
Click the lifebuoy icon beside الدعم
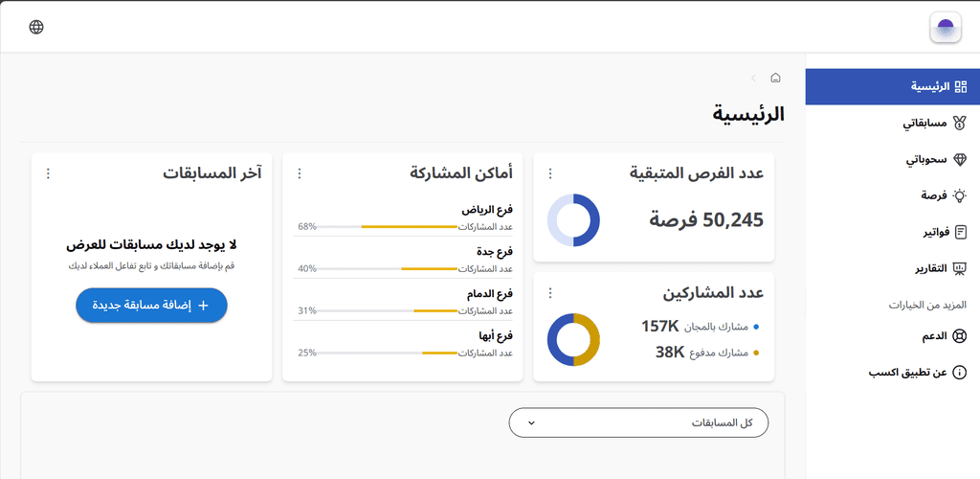pyautogui.click(x=961, y=336)
